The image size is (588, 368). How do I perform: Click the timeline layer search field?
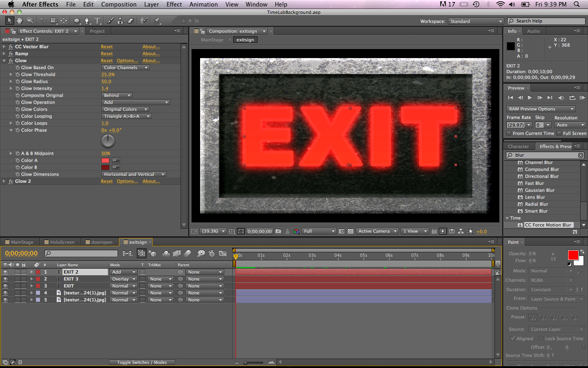81,254
